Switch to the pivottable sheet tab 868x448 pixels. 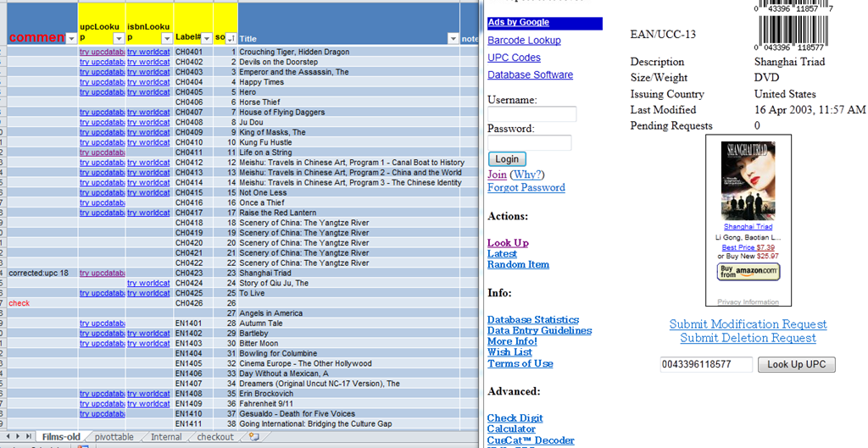pyautogui.click(x=114, y=438)
